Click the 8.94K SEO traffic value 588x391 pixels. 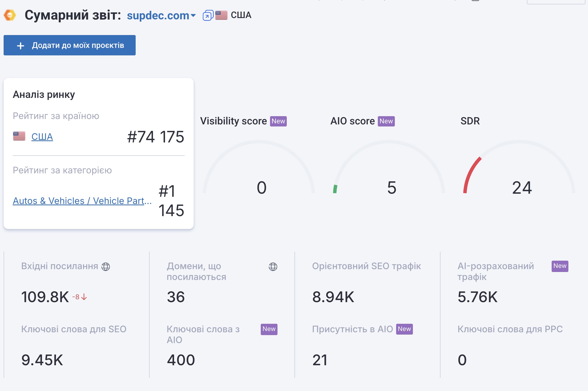click(333, 297)
